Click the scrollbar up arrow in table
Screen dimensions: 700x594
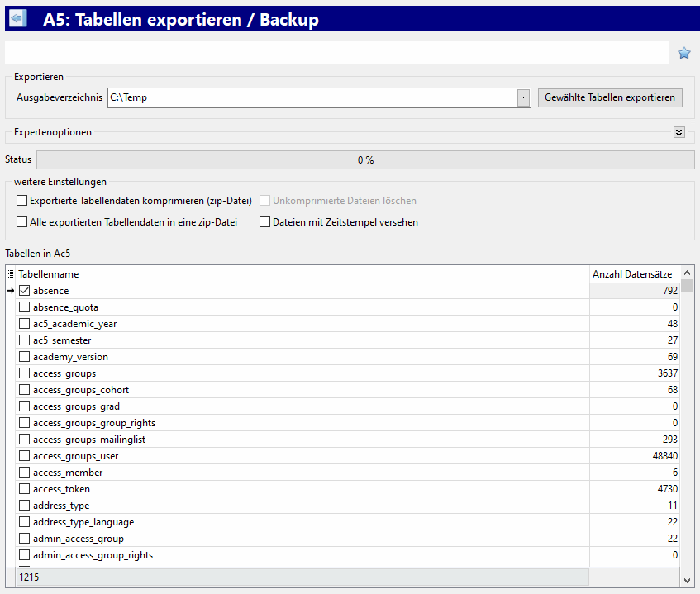(688, 273)
